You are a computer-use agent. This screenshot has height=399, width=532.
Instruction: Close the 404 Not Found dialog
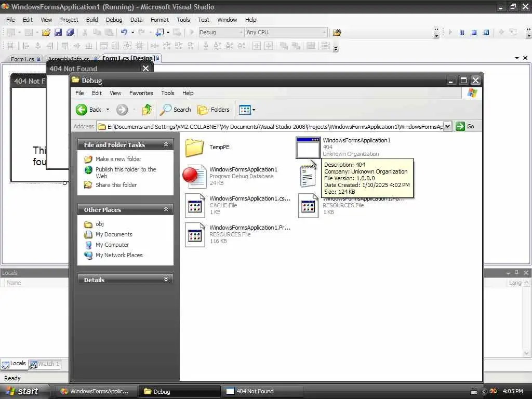pos(145,68)
